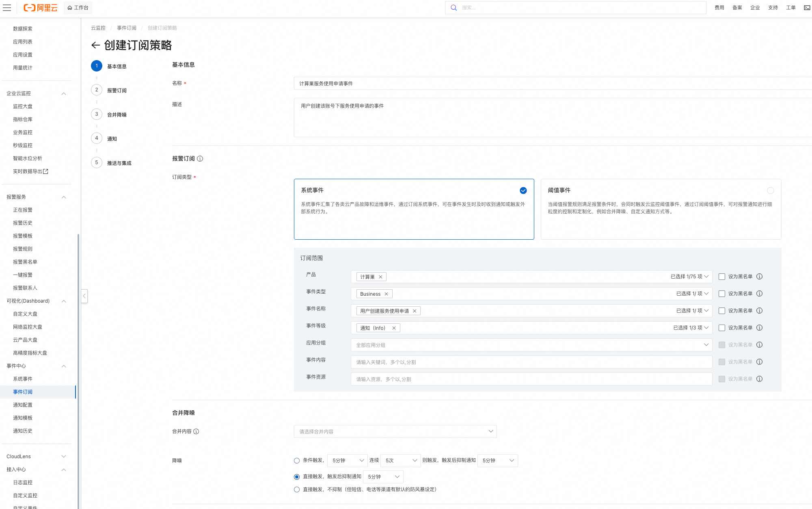Open the Cloud Shell terminal icon

(x=807, y=8)
